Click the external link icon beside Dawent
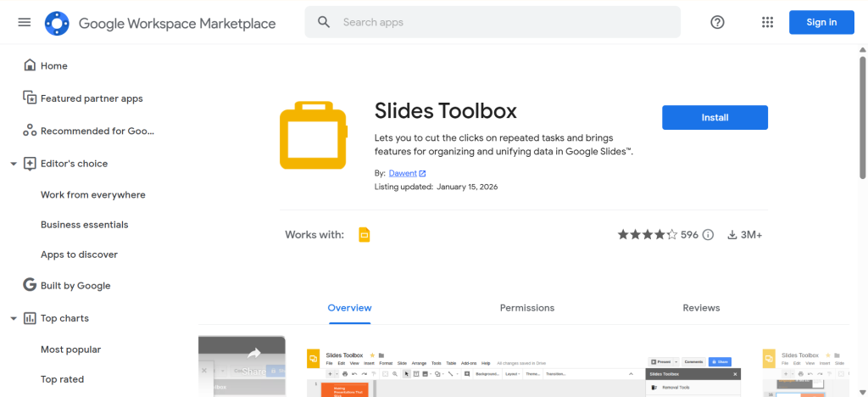 (x=422, y=173)
